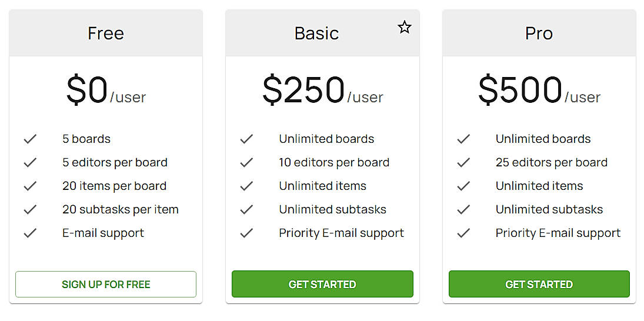Screen dimensions: 644x321
Task: Click the $0 per user price
Action: point(106,91)
